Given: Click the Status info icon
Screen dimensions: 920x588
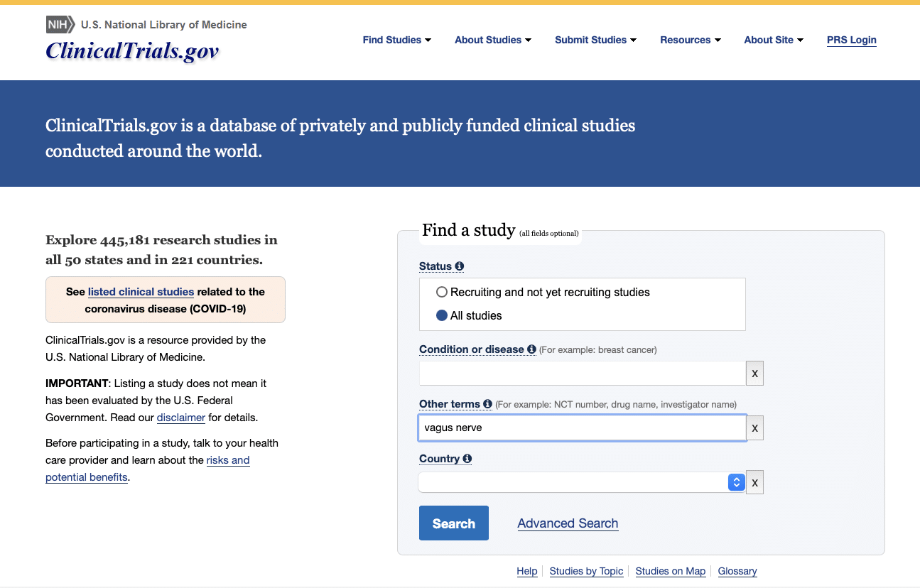Looking at the screenshot, I should pos(460,266).
